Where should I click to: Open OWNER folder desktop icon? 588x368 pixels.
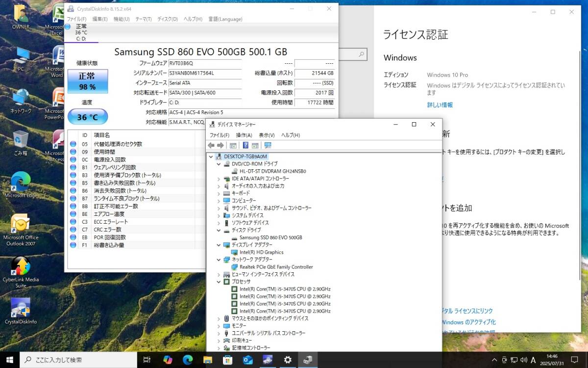[x=21, y=17]
